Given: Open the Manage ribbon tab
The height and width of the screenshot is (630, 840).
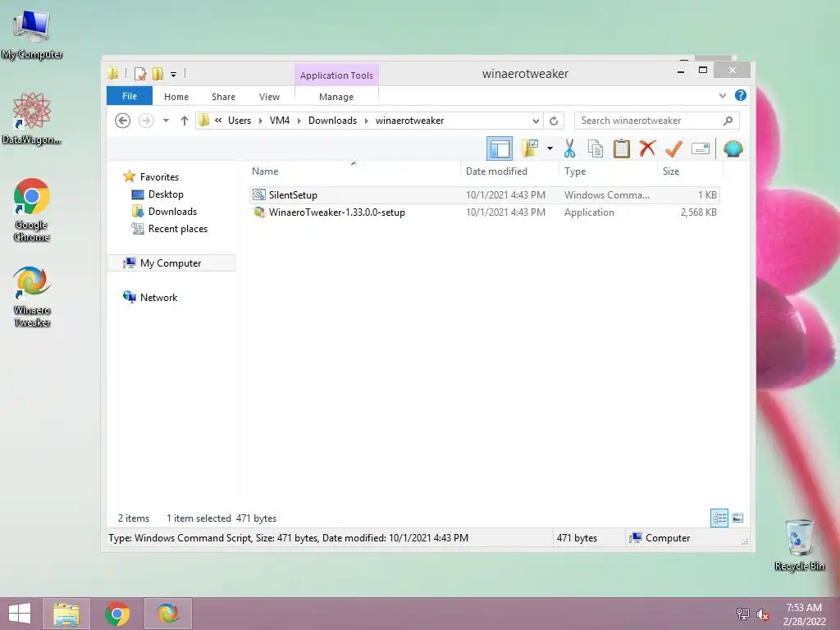Looking at the screenshot, I should 336,97.
